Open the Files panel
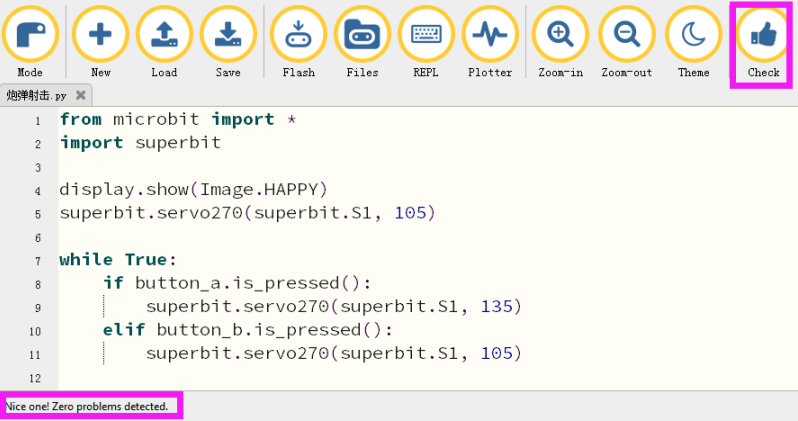This screenshot has width=798, height=421. click(362, 35)
